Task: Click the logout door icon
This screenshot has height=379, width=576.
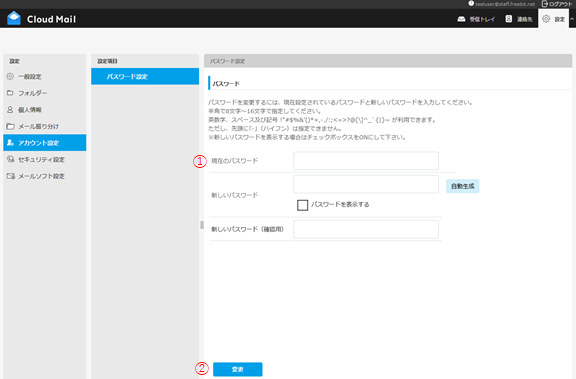Action: pyautogui.click(x=545, y=4)
